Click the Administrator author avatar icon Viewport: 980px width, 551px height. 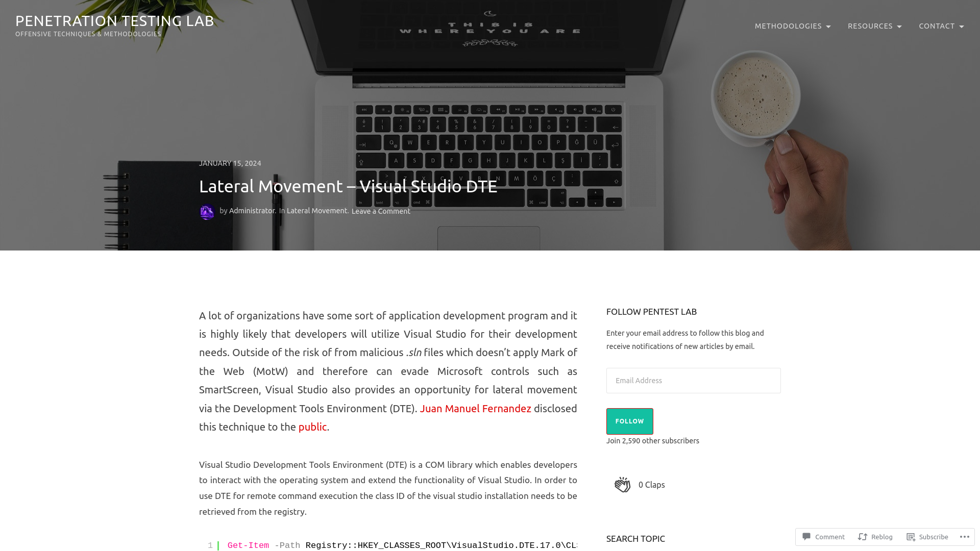pos(207,211)
